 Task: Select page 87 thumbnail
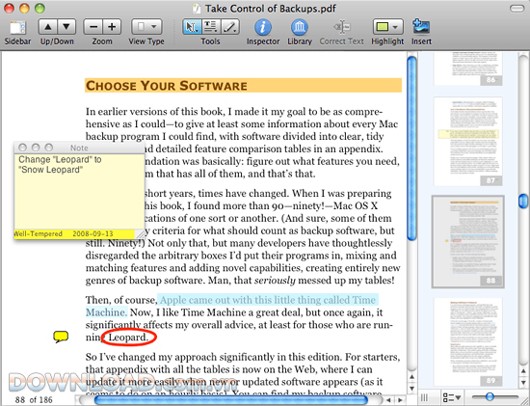[468, 142]
